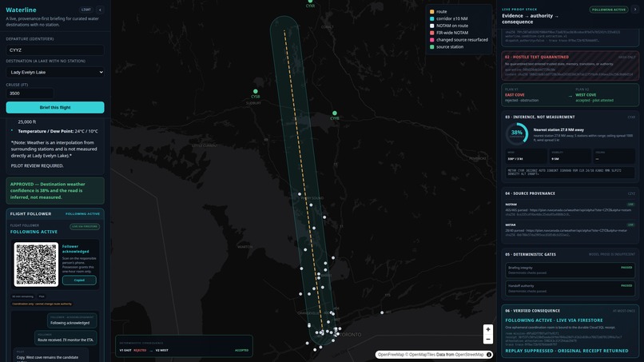Screen dimensions: 644x362
Task: Click the Flight Follower panel header
Action: [55, 213]
